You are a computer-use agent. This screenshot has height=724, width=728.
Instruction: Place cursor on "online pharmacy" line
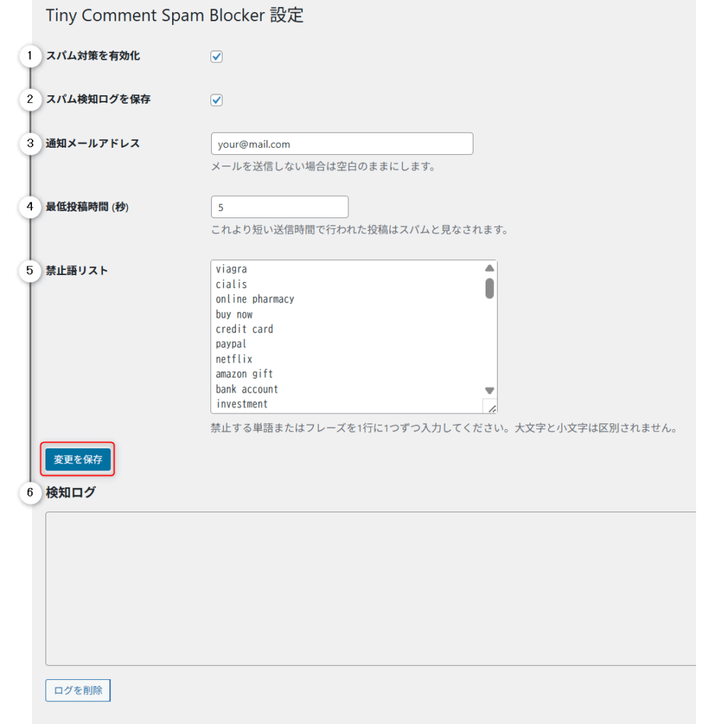[x=255, y=299]
